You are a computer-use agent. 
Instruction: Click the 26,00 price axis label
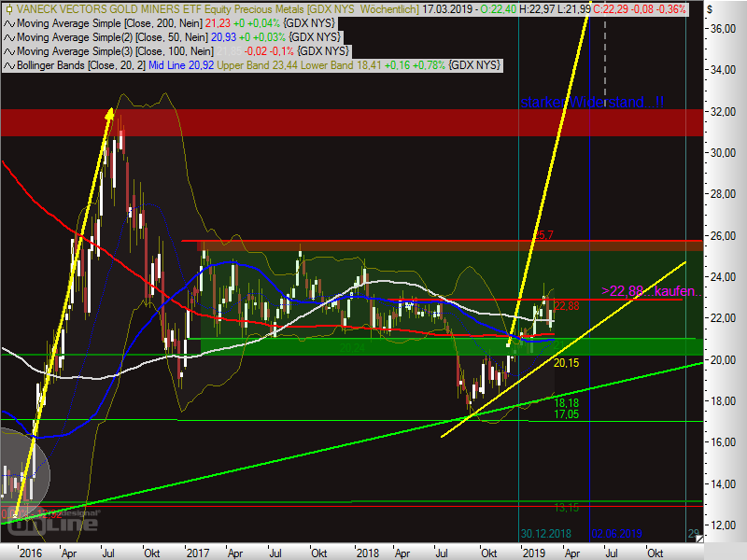point(723,236)
